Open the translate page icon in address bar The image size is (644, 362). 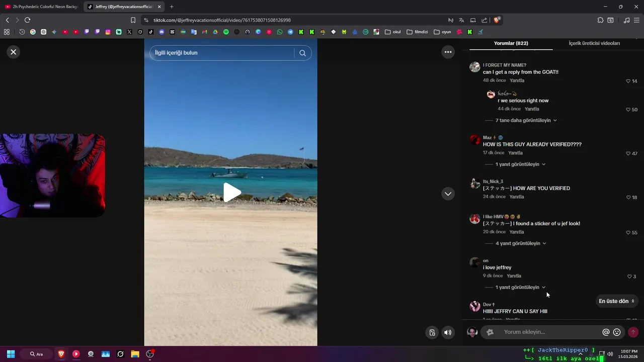pos(461,20)
